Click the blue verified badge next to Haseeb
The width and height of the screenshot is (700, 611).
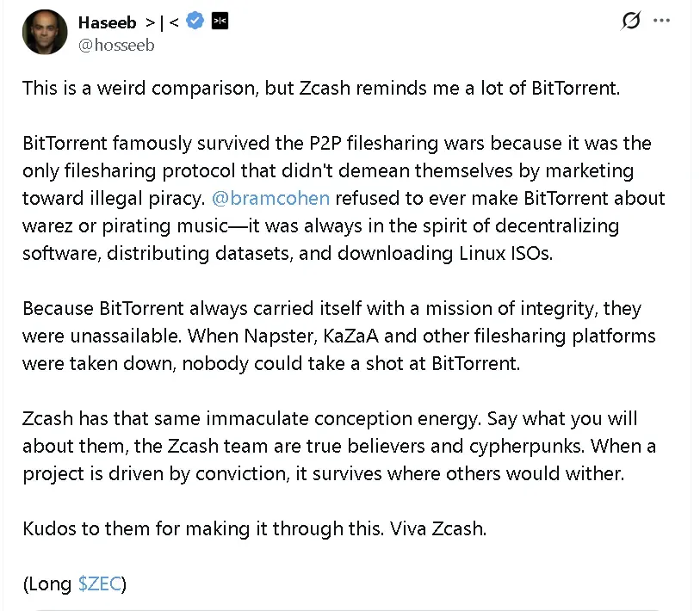[195, 21]
